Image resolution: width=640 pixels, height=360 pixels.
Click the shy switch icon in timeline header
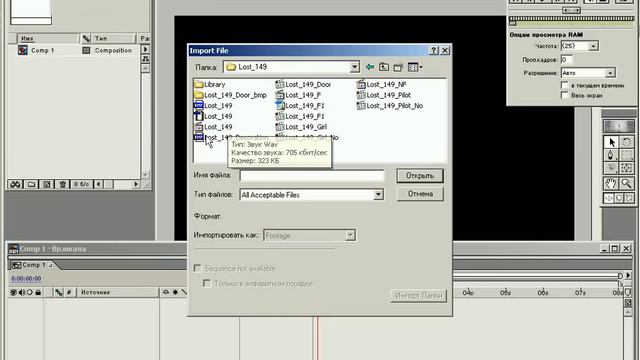tap(166, 292)
